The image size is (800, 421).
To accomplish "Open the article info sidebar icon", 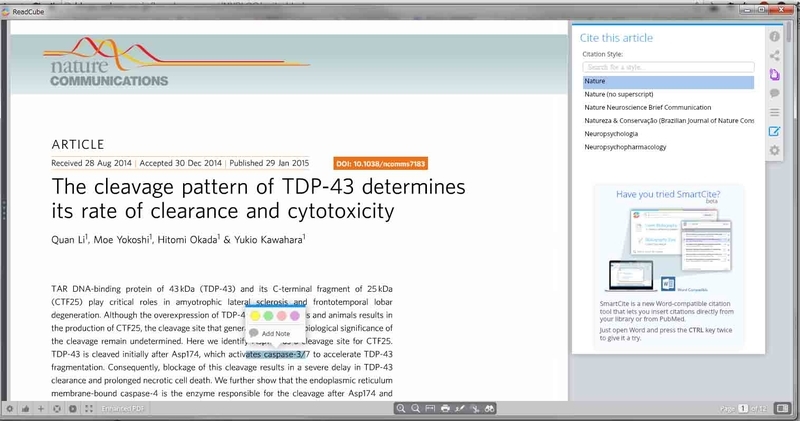I will (774, 36).
